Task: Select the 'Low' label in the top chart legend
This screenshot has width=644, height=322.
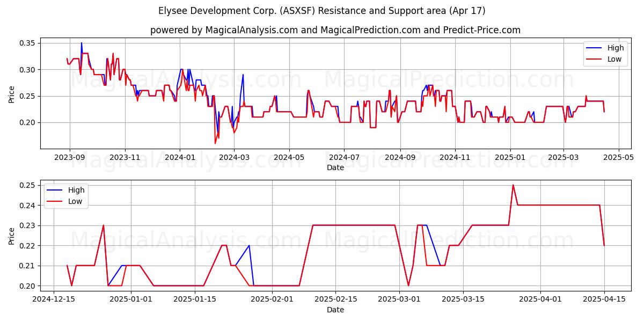Action: tap(614, 59)
